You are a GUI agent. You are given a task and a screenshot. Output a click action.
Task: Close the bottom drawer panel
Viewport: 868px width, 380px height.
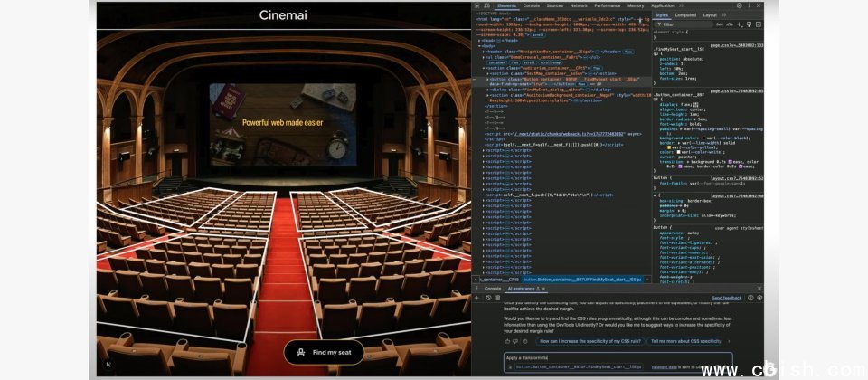pyautogui.click(x=759, y=289)
